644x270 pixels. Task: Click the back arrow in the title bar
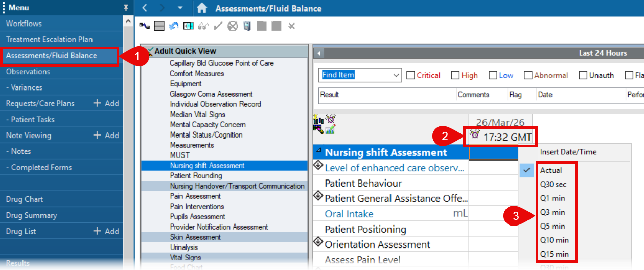[145, 8]
